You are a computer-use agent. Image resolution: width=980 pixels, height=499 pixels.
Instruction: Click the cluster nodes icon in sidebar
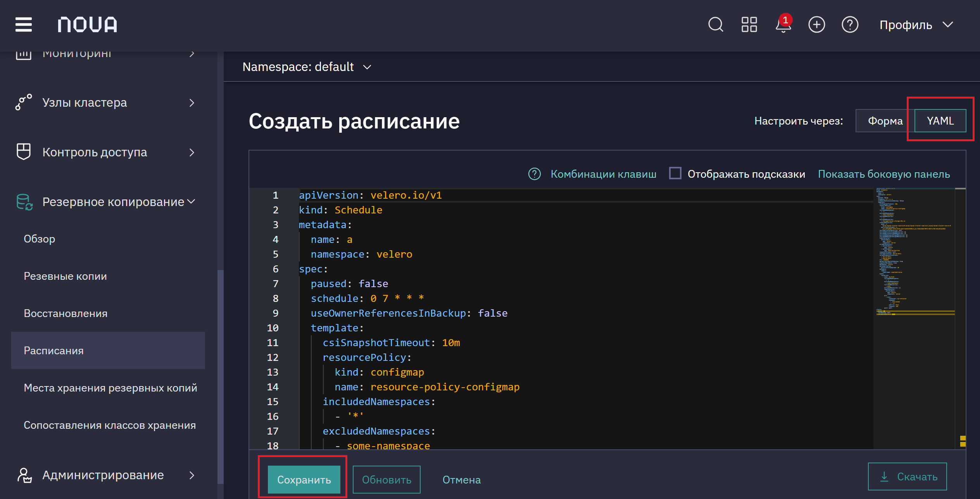coord(24,102)
